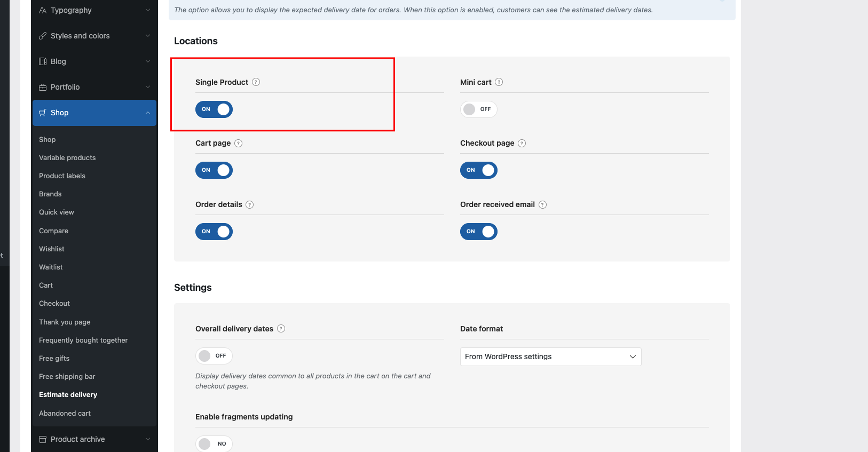The width and height of the screenshot is (868, 452).
Task: Click the Styles and colors brush icon
Action: 43,36
